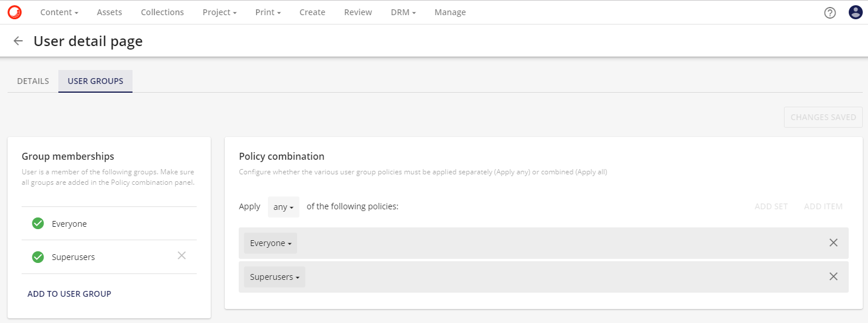Click green checkmark next to Everyone group

pyautogui.click(x=38, y=223)
